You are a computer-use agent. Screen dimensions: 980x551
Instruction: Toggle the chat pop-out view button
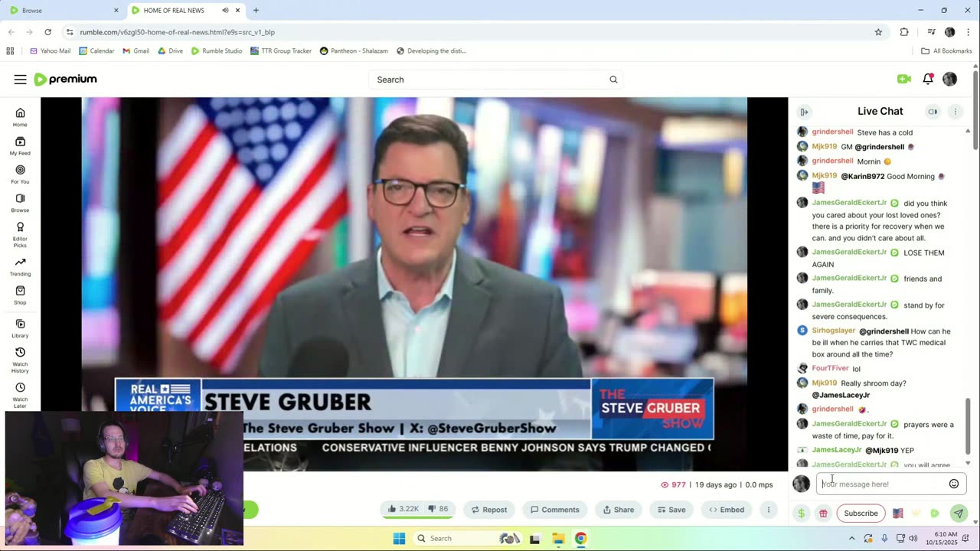click(933, 112)
